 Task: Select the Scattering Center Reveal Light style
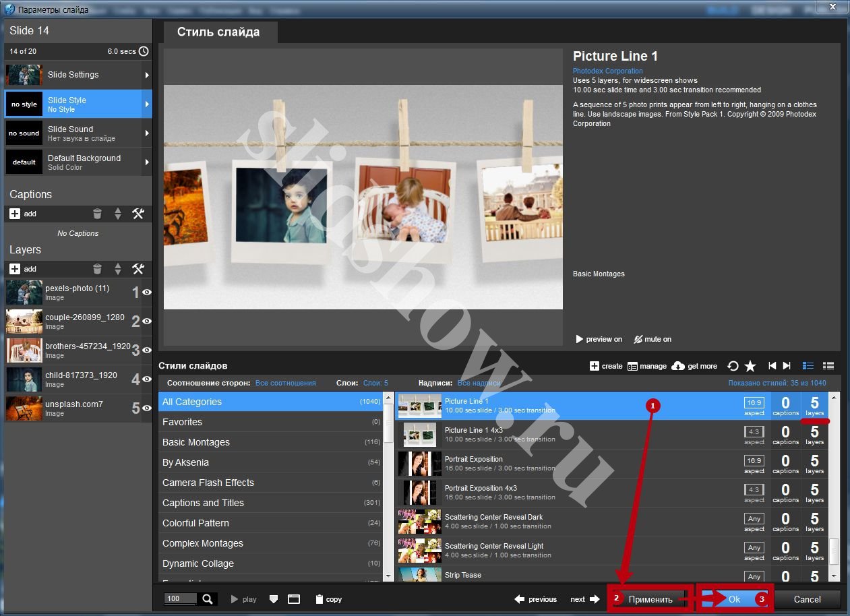click(x=612, y=551)
